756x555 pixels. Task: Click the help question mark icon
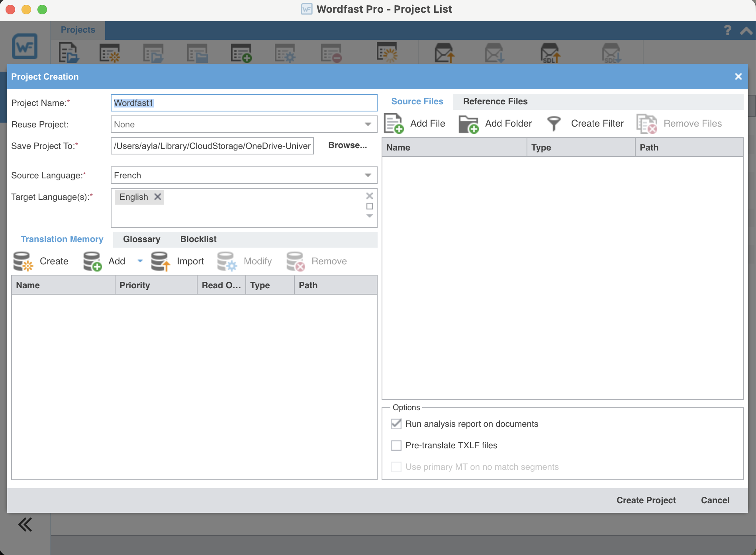coord(728,30)
